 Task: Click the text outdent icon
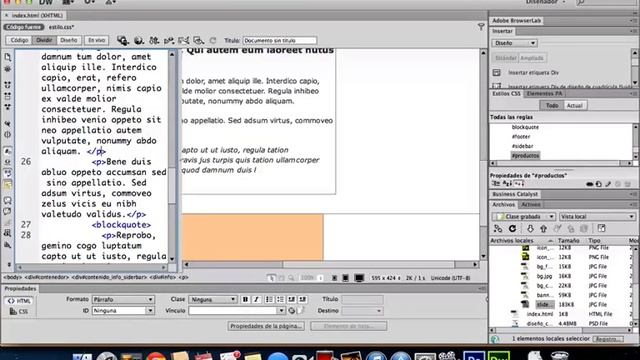[x=291, y=300]
